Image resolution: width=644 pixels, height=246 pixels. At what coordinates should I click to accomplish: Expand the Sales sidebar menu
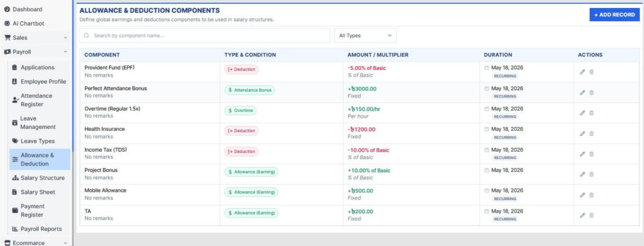[x=35, y=38]
